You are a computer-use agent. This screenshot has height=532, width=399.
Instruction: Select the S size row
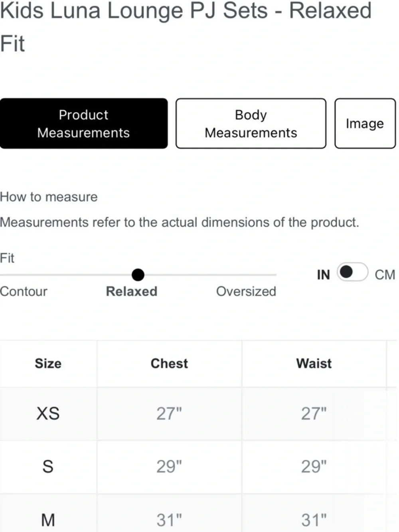coord(198,467)
